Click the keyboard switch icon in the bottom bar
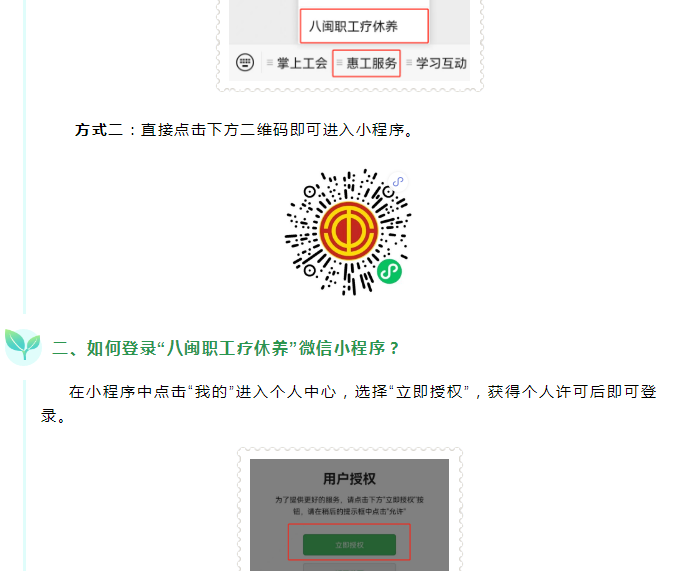Image resolution: width=690 pixels, height=571 pixels. (x=245, y=62)
